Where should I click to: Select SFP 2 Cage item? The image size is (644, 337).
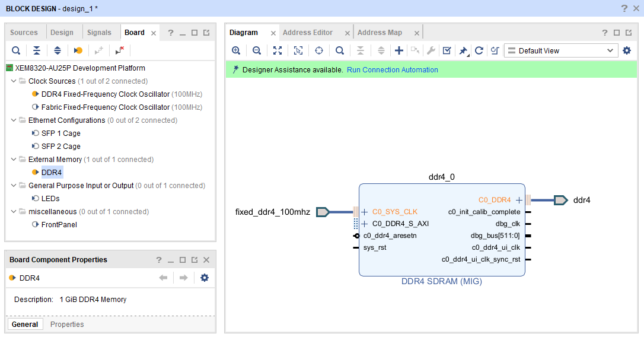click(x=61, y=147)
